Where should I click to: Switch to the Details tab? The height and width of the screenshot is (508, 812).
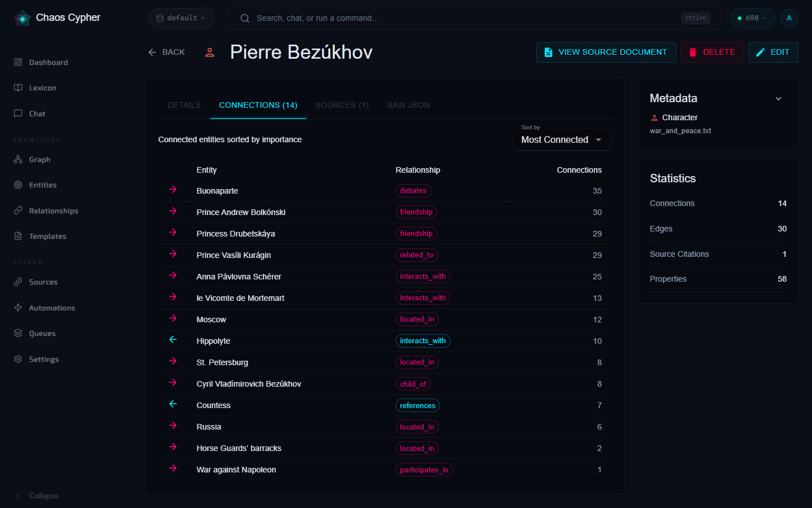[x=184, y=105]
